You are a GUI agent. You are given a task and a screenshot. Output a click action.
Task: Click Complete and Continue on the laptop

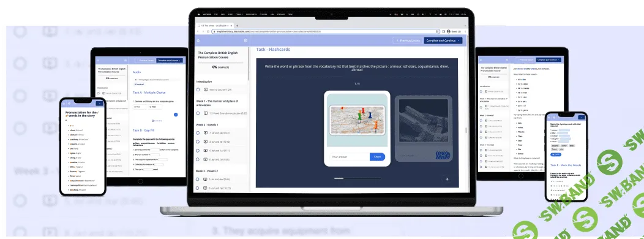[x=443, y=40]
